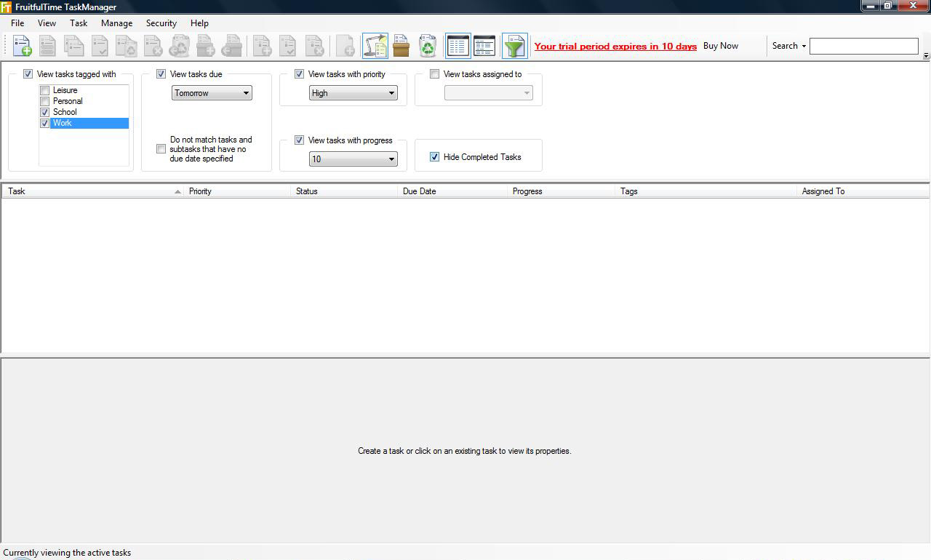Open the Manage menu
This screenshot has height=560, width=931.
point(116,23)
